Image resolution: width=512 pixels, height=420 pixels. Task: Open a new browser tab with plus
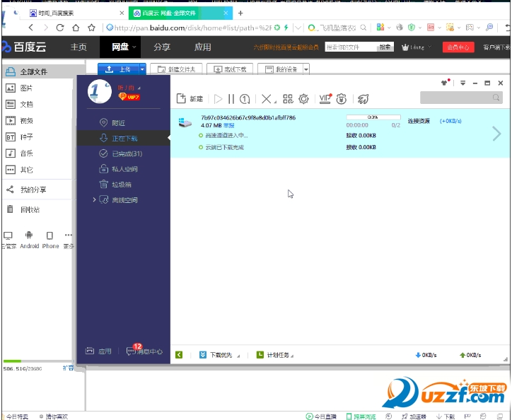point(240,13)
